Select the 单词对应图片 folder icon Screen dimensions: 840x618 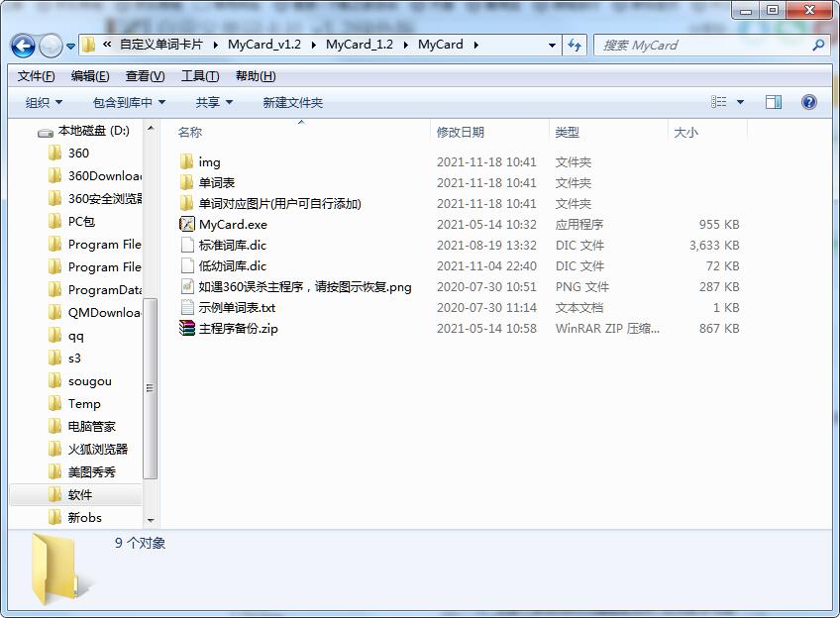click(186, 203)
